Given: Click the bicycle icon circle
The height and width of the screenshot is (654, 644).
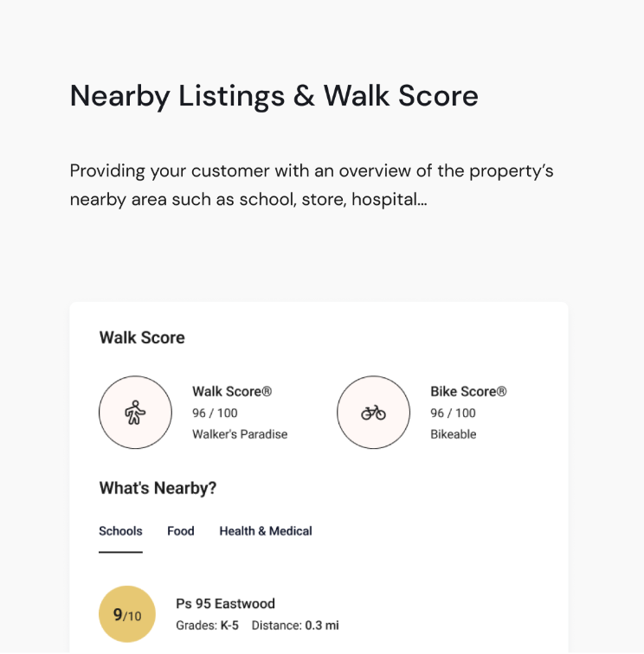Looking at the screenshot, I should (x=373, y=413).
